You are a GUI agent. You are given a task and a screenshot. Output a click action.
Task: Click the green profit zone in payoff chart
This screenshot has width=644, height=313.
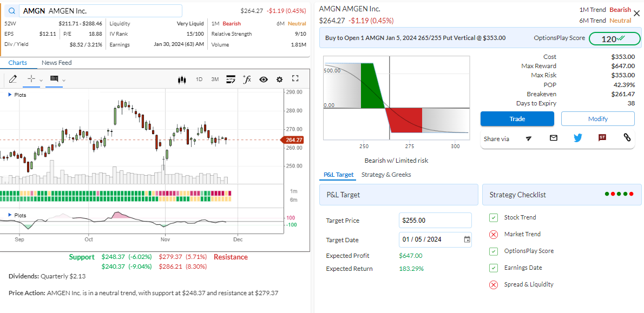click(372, 85)
